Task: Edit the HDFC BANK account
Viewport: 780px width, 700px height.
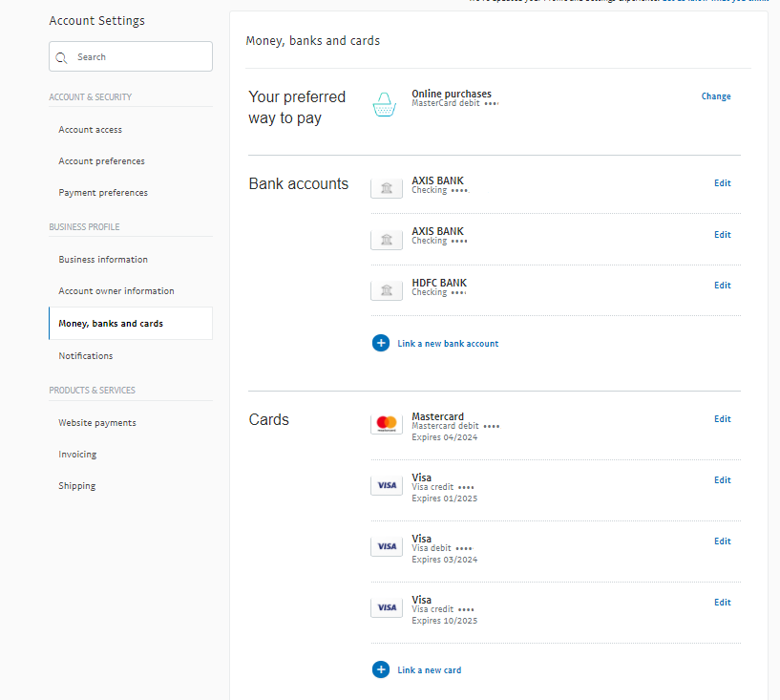Action: [723, 286]
